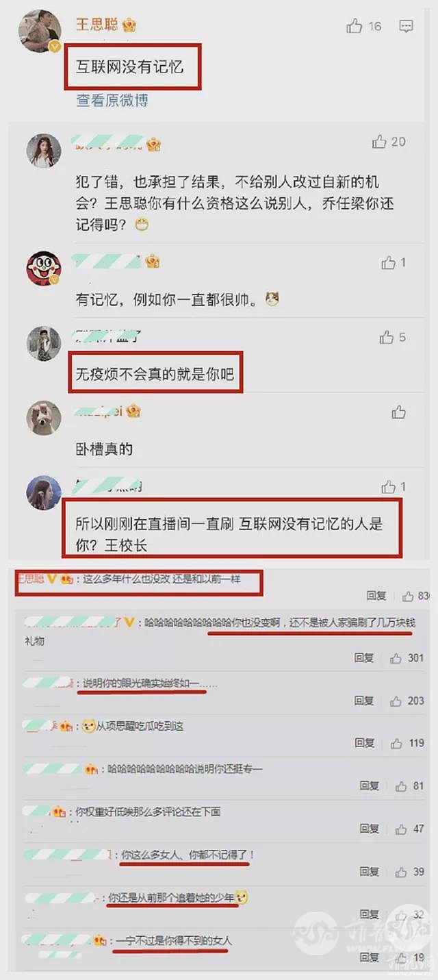The width and height of the screenshot is (438, 980).
Task: Like the top post with 16 likes
Action: tap(354, 27)
